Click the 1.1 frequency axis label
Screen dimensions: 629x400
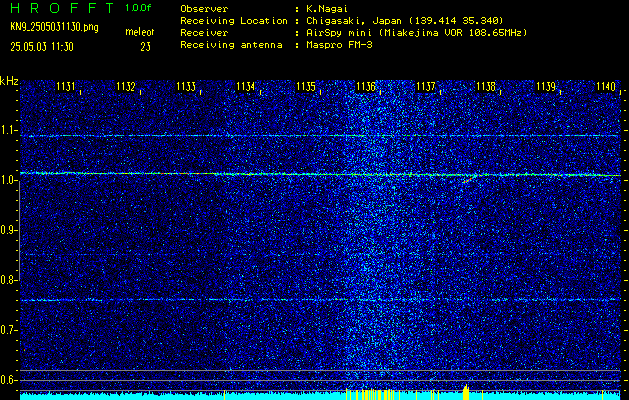coord(8,130)
